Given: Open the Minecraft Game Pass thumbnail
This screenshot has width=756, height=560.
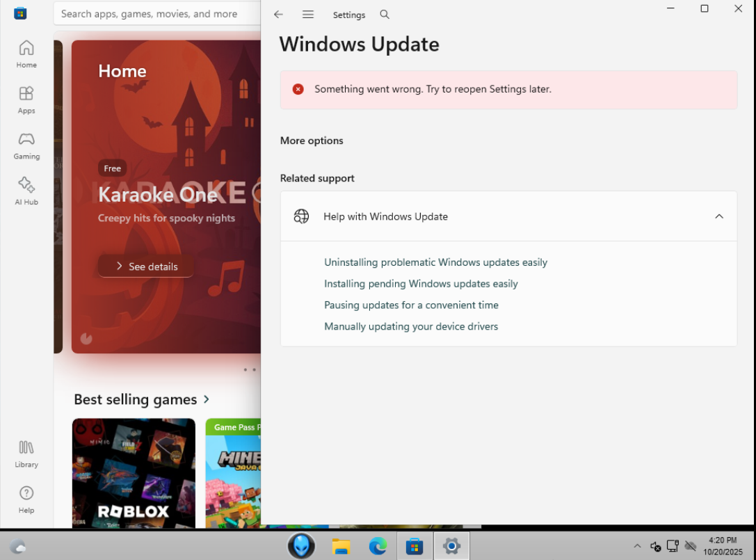Looking at the screenshot, I should tap(233, 473).
